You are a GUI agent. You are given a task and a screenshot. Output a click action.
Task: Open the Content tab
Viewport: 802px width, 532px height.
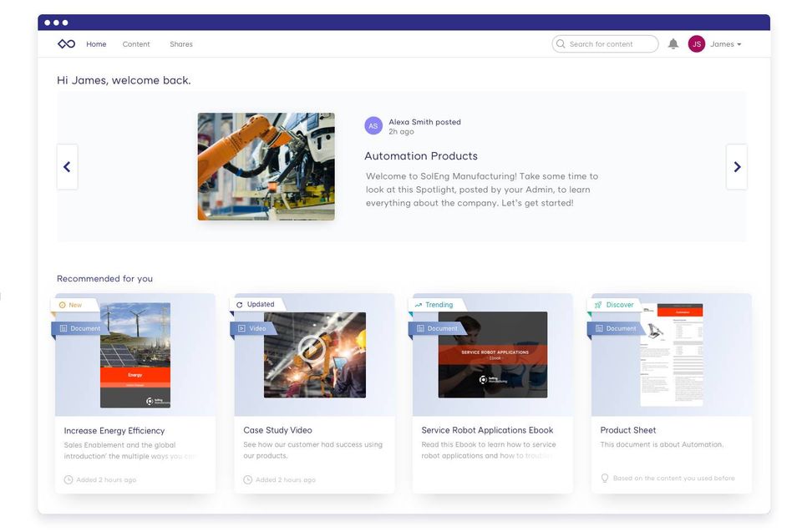136,44
